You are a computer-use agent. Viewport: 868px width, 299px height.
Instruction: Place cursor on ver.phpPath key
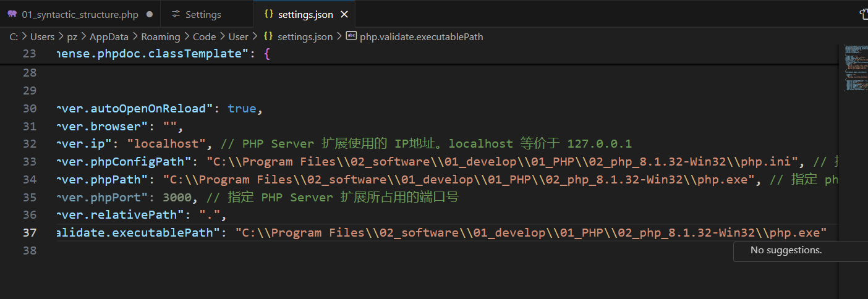pos(103,180)
